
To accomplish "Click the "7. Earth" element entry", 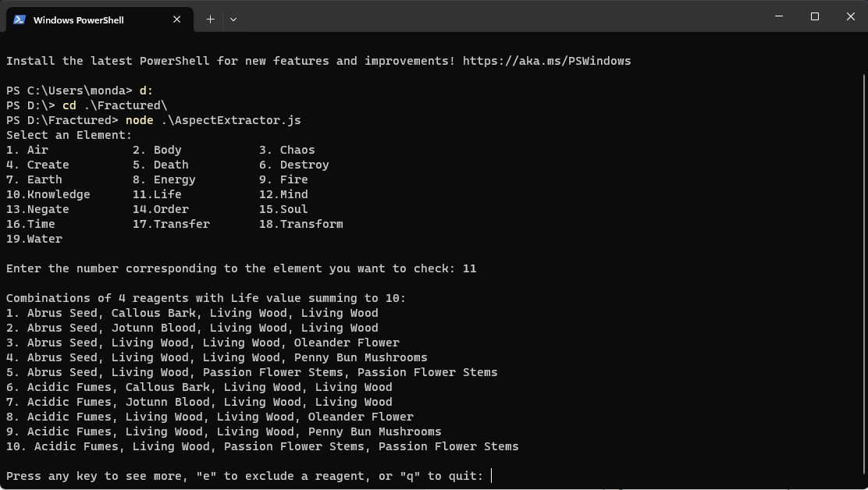I will [34, 179].
